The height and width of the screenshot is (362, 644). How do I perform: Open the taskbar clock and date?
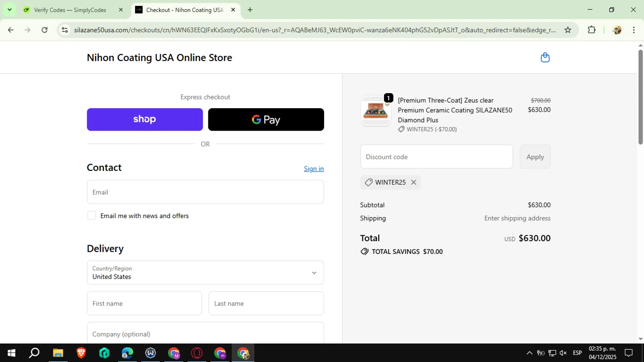[x=602, y=353]
